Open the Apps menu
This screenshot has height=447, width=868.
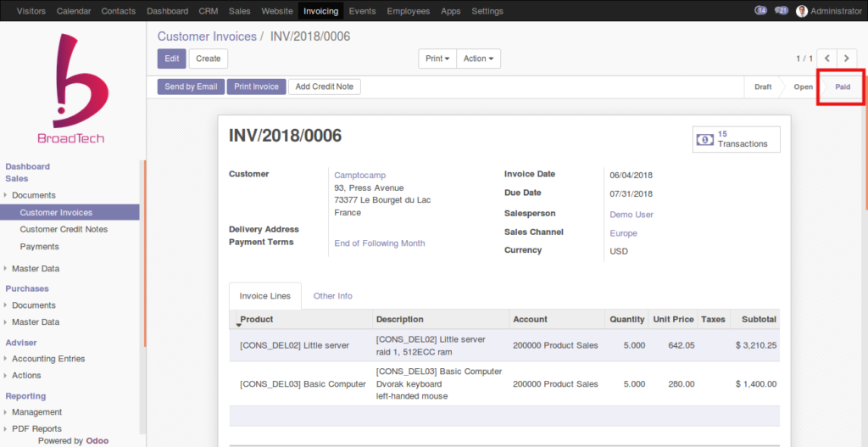(x=451, y=11)
